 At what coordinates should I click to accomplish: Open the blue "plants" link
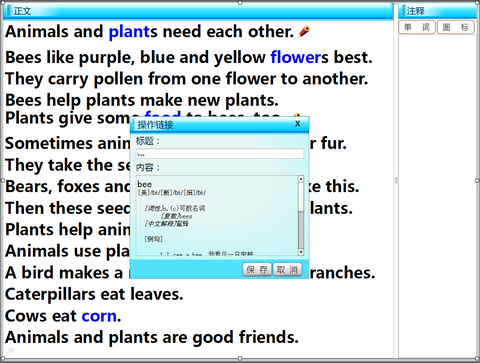pos(130,32)
